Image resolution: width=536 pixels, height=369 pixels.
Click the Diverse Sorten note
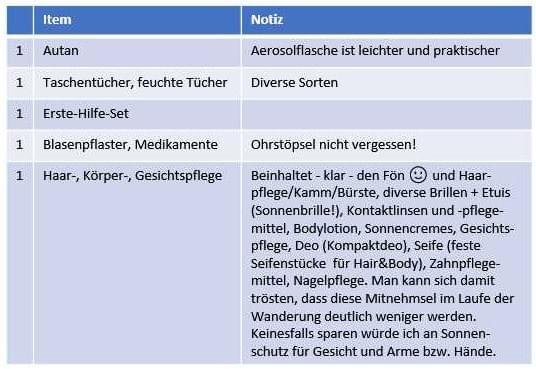click(294, 82)
